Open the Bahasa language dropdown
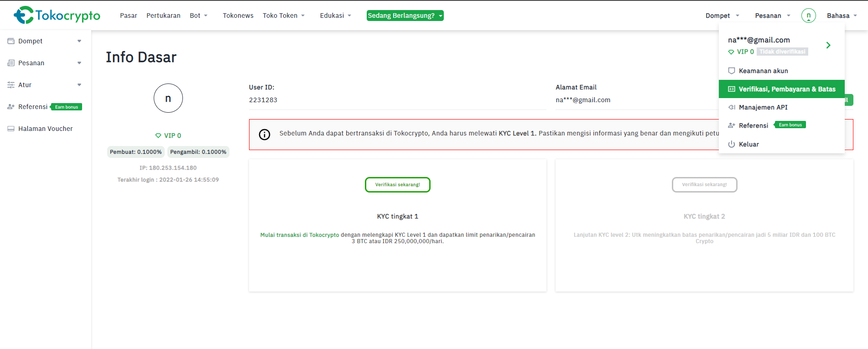Viewport: 868px width, 349px height. click(842, 16)
